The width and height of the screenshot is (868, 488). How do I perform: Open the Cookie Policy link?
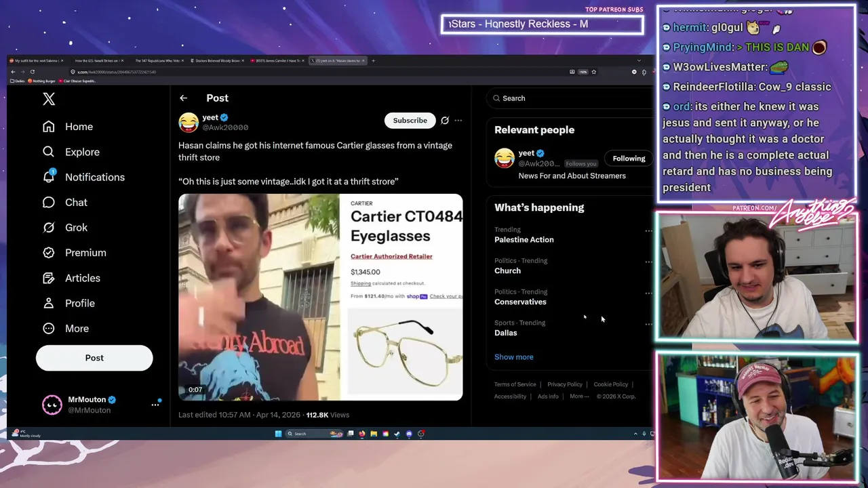pos(611,384)
